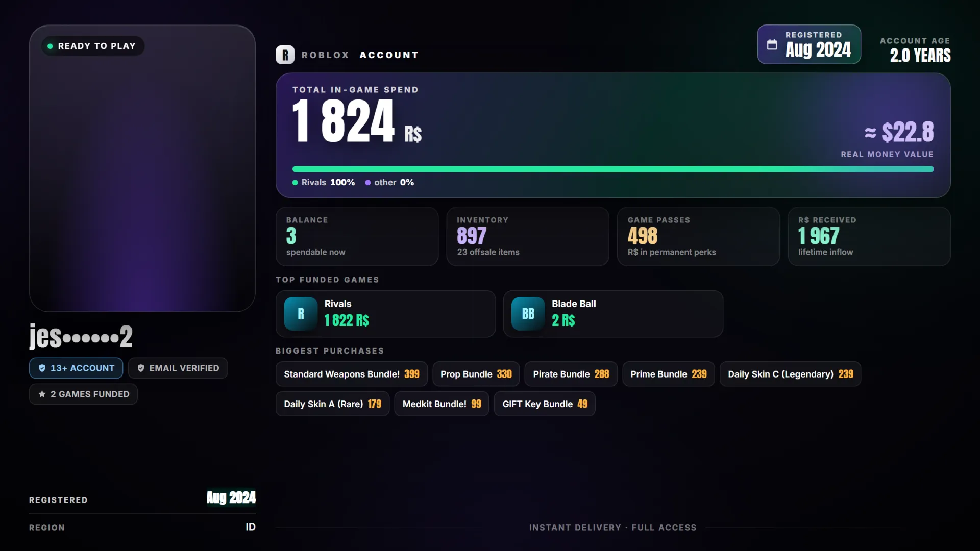
Task: Click the green Ready To Play status dot
Action: (x=50, y=46)
